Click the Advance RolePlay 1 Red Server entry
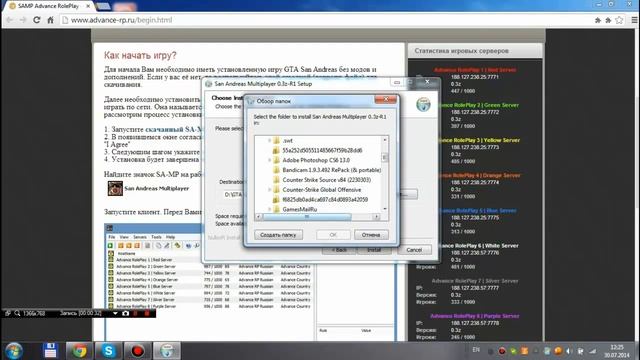 [x=475, y=70]
